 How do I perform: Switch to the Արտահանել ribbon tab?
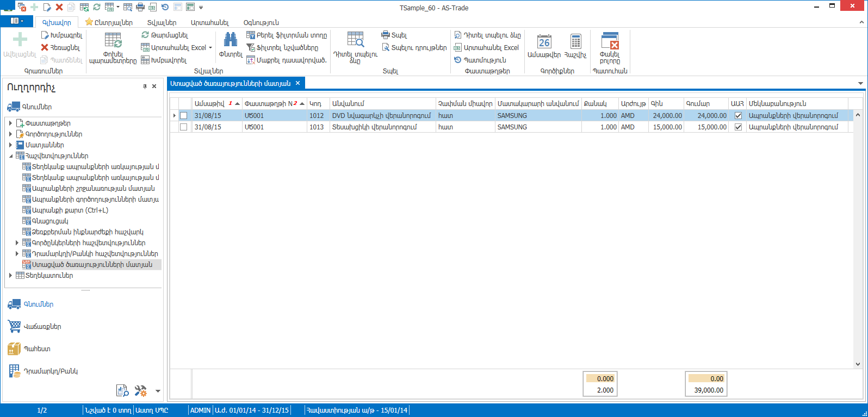coord(210,22)
